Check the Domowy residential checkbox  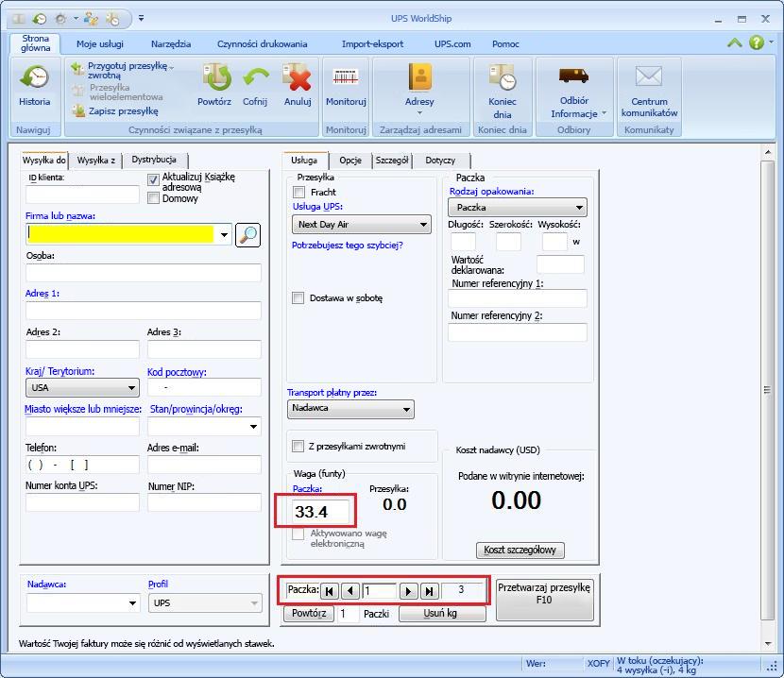(x=154, y=198)
